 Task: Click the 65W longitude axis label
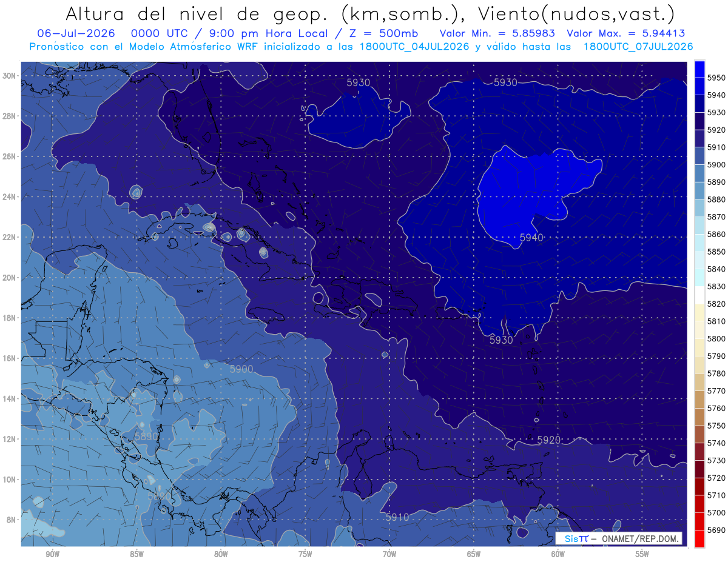pyautogui.click(x=474, y=554)
